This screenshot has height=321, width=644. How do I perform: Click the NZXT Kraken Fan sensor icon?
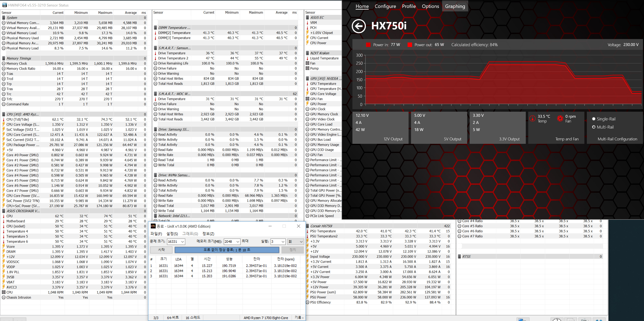(307, 63)
